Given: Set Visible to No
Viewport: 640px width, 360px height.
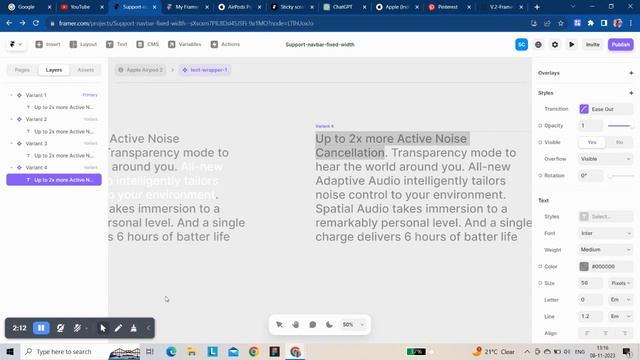Looking at the screenshot, I should pos(619,142).
